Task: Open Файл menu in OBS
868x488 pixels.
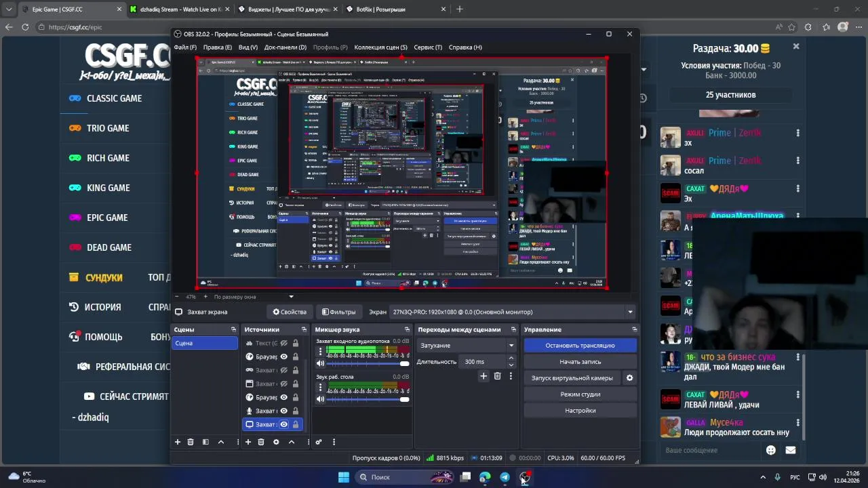Action: pyautogui.click(x=185, y=47)
